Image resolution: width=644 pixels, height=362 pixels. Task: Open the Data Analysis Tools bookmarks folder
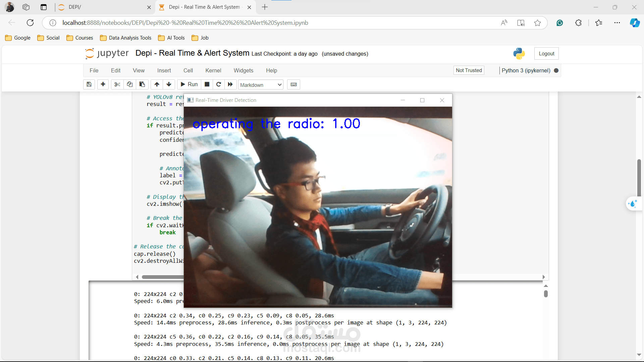point(126,38)
